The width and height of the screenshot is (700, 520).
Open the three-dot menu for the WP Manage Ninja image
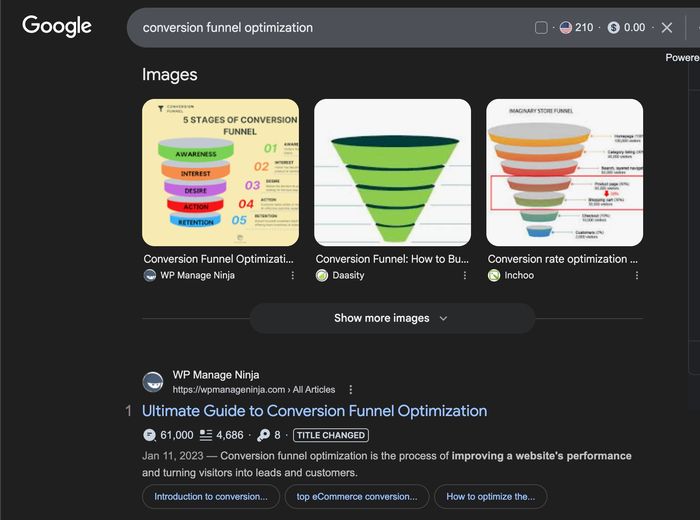(292, 275)
